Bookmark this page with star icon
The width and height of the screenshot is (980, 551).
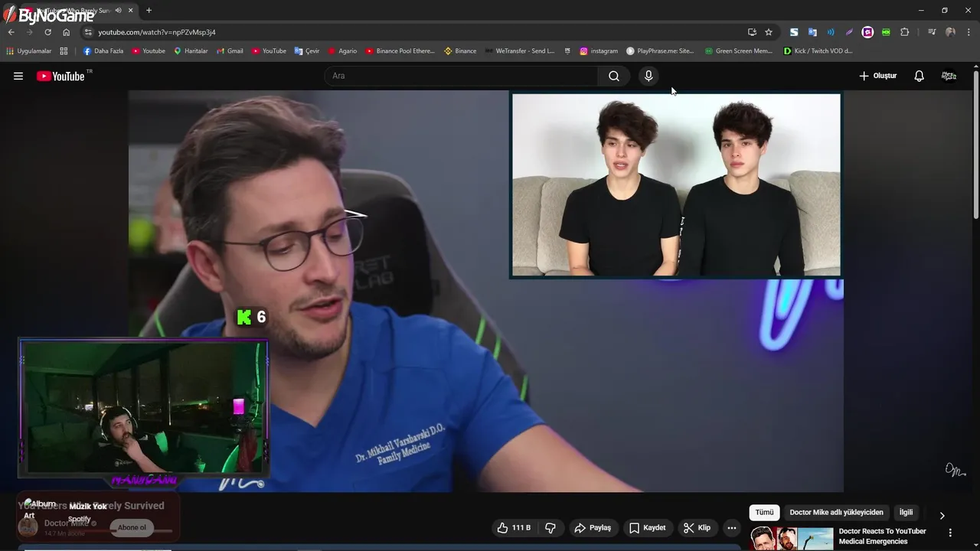click(x=769, y=32)
